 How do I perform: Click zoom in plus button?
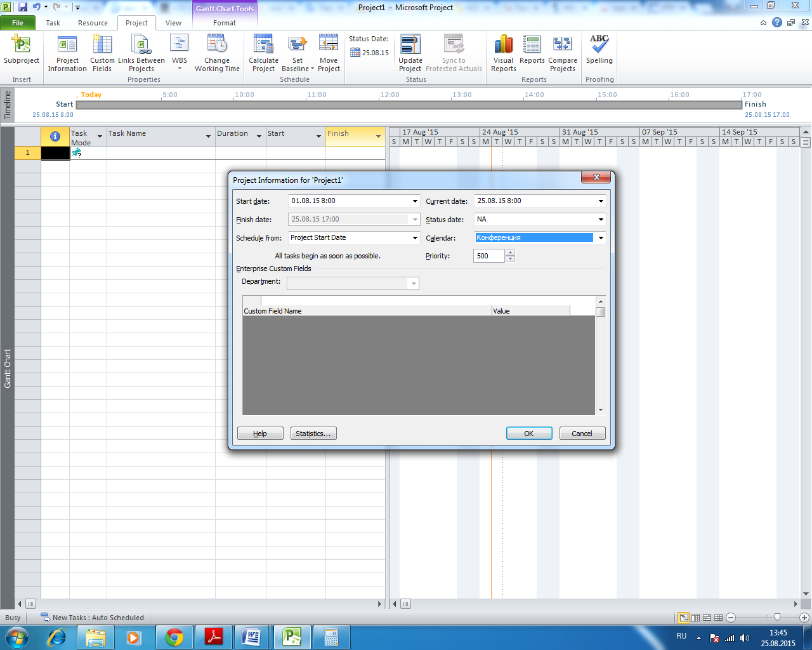pyautogui.click(x=804, y=618)
